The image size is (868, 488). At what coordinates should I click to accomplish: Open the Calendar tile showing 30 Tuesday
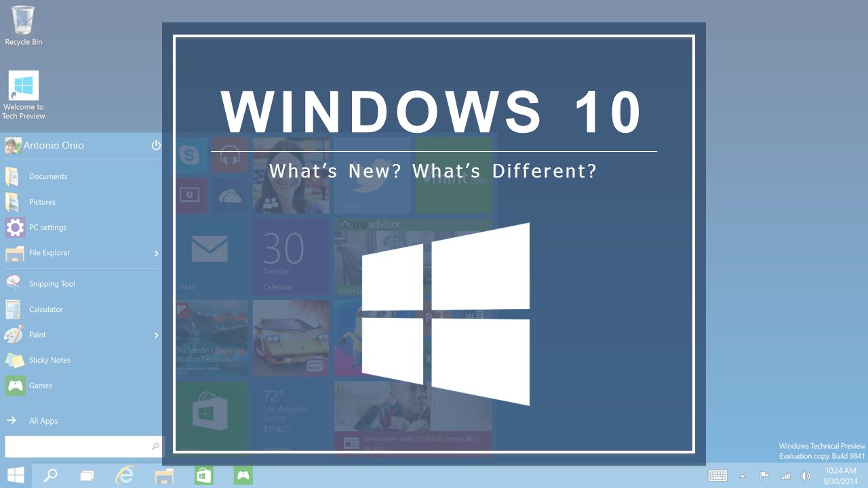[x=291, y=256]
